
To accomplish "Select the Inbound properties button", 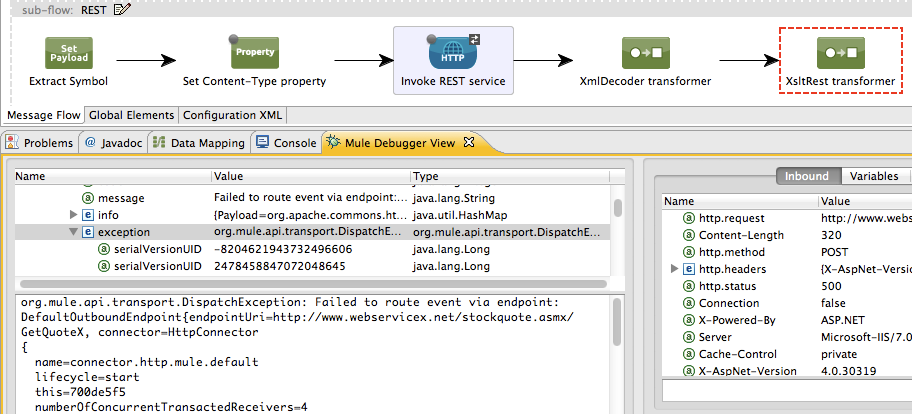I will (807, 176).
